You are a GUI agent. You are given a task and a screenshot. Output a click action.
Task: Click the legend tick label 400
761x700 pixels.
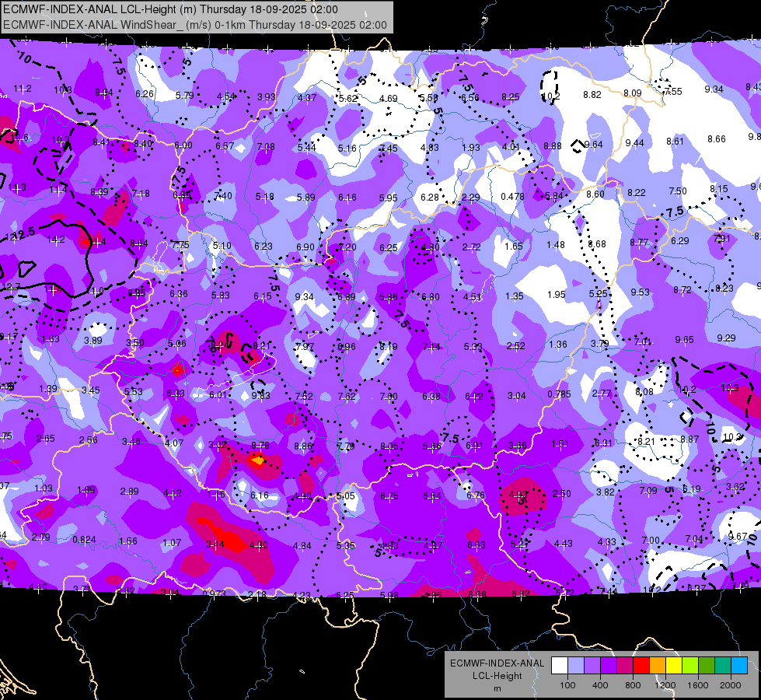click(x=600, y=685)
